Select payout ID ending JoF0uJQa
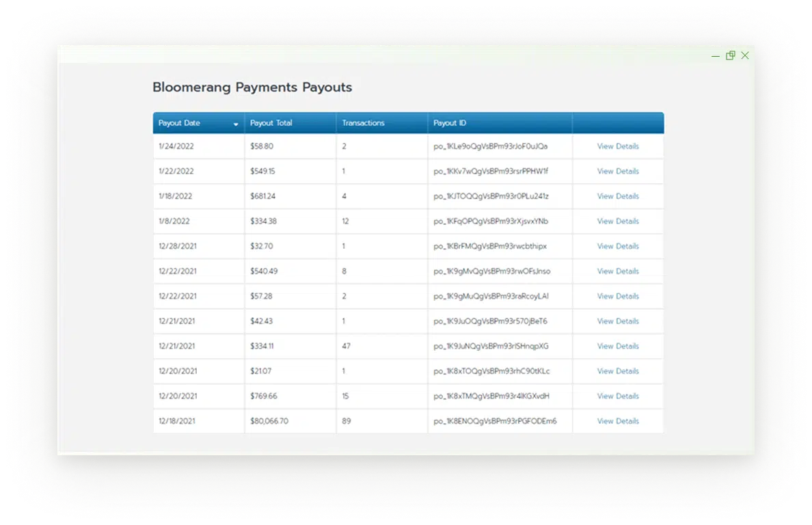Screen dimensions: 812x525 point(490,146)
